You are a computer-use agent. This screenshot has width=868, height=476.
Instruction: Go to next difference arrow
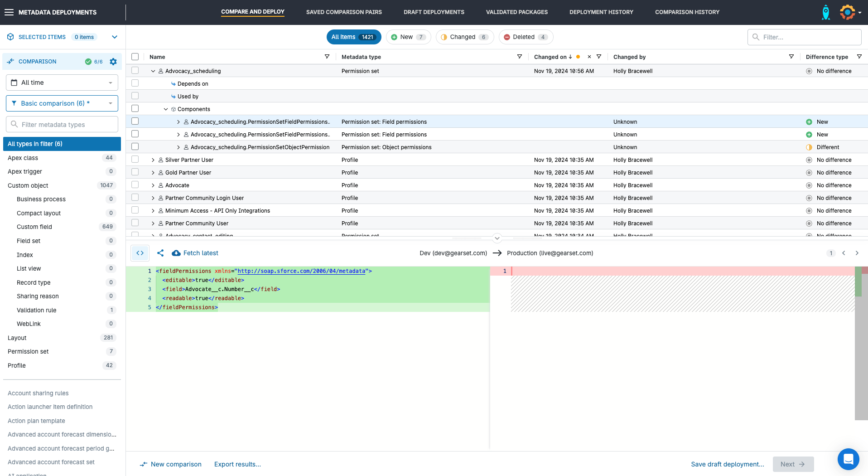point(857,253)
